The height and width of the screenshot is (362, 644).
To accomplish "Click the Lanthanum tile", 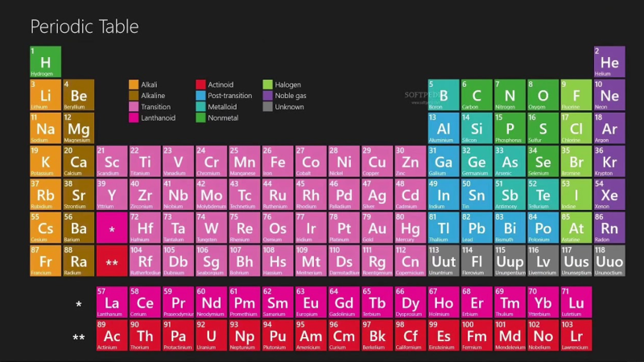I will point(112,302).
